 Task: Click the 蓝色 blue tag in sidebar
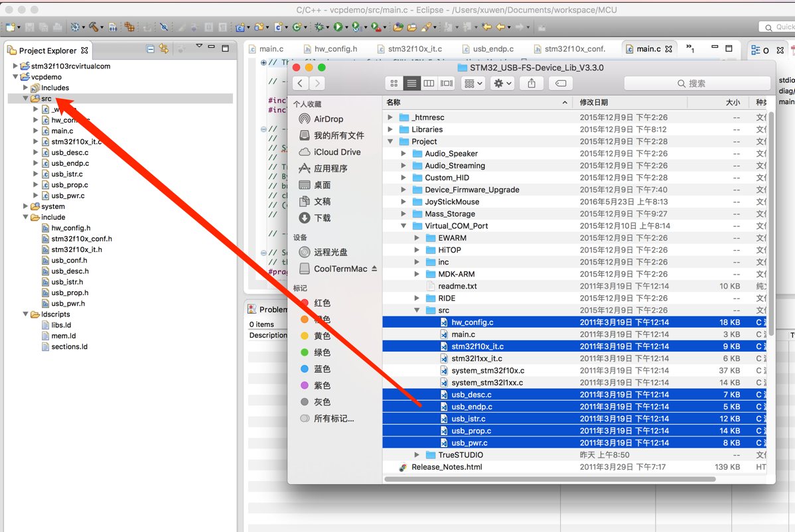click(322, 369)
